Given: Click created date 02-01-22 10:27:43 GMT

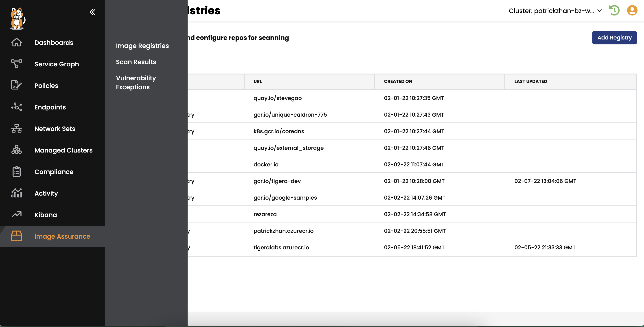Looking at the screenshot, I should [x=414, y=114].
